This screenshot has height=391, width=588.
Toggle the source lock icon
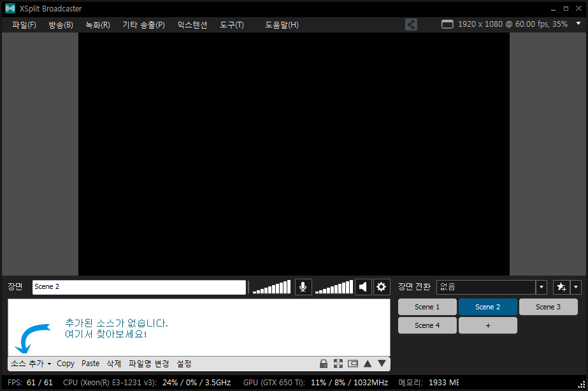click(323, 364)
